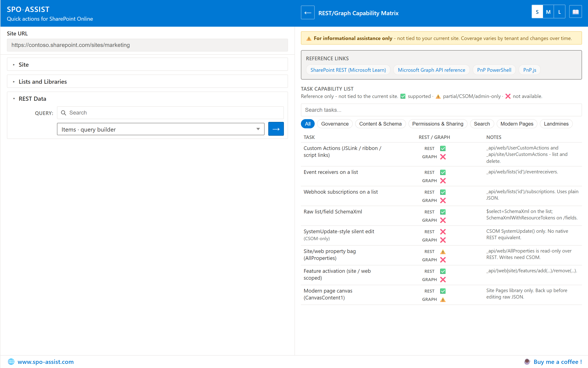Filter tasks by Search category
The height and width of the screenshot is (368, 588).
pos(482,124)
